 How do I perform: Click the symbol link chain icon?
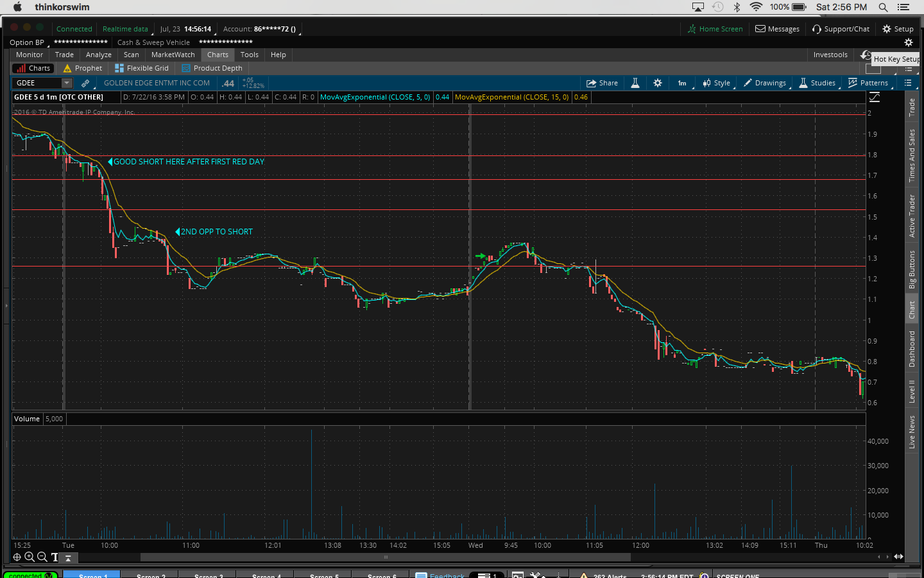(x=85, y=83)
